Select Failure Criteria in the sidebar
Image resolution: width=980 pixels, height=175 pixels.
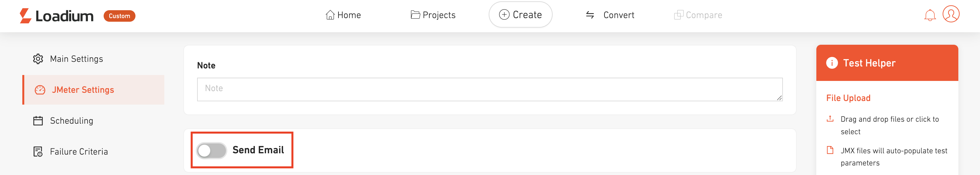[x=79, y=152]
